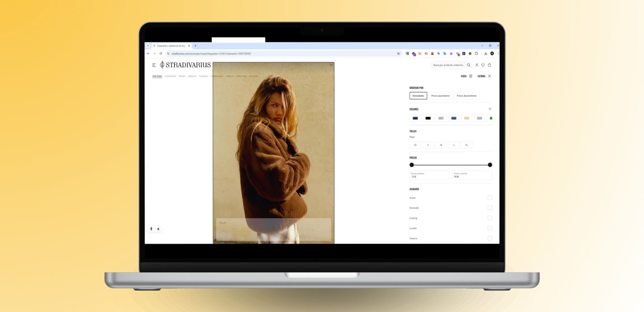
Task: Pick the medium blue color swatch
Action: pos(454,118)
